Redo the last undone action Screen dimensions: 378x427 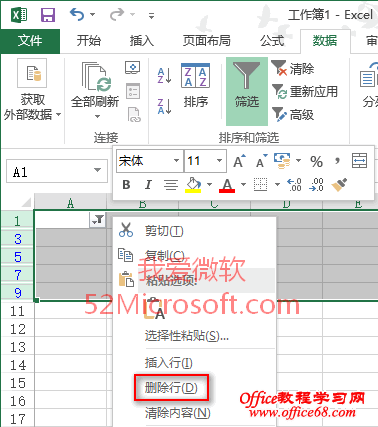tap(117, 14)
